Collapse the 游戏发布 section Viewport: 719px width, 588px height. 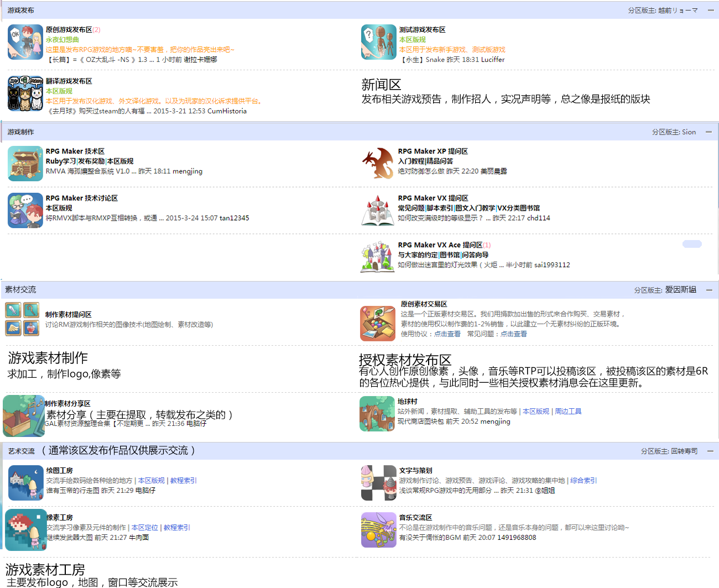711,10
